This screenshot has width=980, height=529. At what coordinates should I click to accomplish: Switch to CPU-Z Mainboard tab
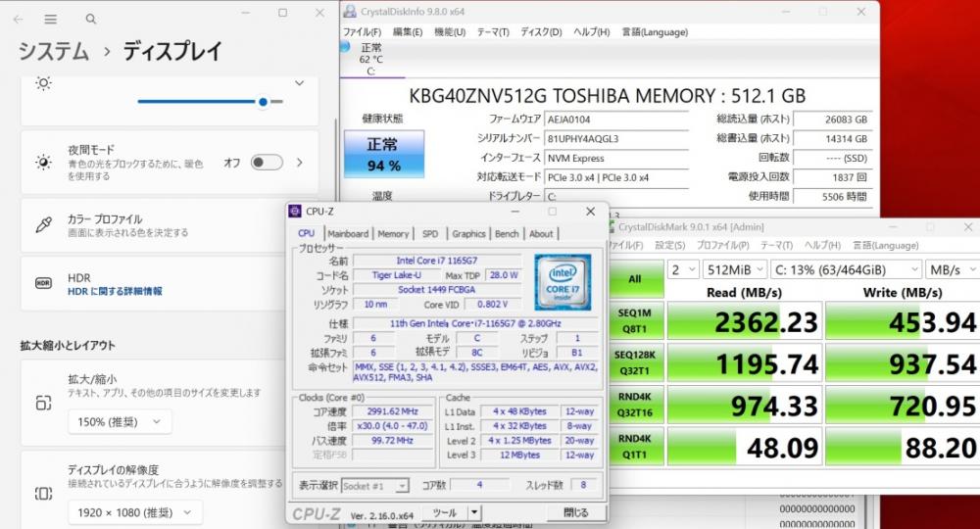[348, 233]
